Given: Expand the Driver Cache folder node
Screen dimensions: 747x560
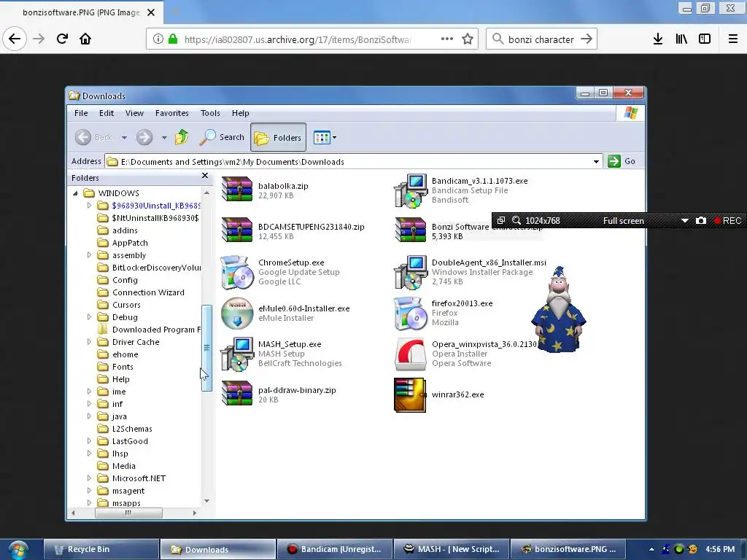Looking at the screenshot, I should (x=89, y=342).
